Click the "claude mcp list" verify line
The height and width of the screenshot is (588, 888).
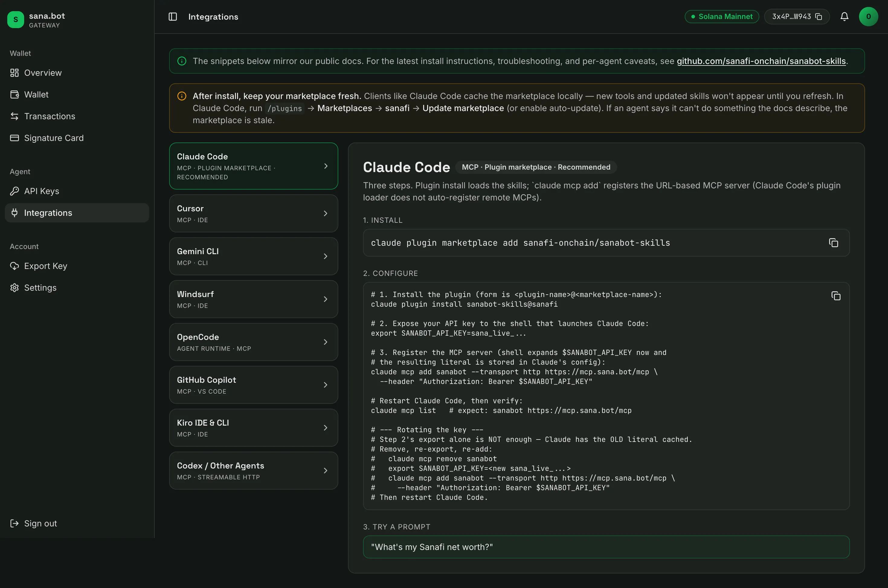click(x=501, y=411)
